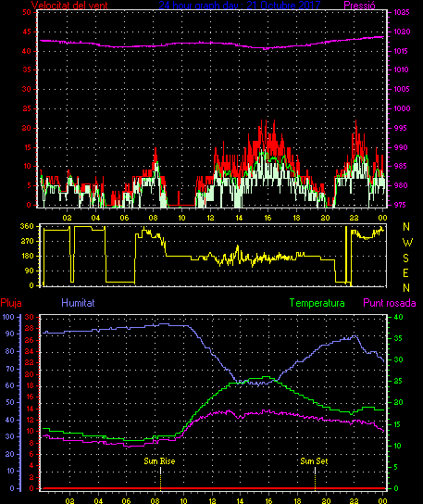Image resolution: width=423 pixels, height=504 pixels.
Task: Click wind speed axis value 45
Action: pos(27,31)
